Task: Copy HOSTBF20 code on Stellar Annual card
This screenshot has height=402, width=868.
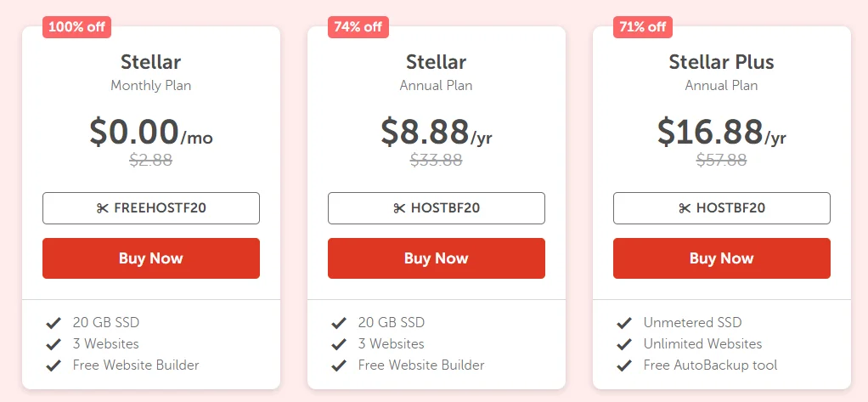Action: 437,208
